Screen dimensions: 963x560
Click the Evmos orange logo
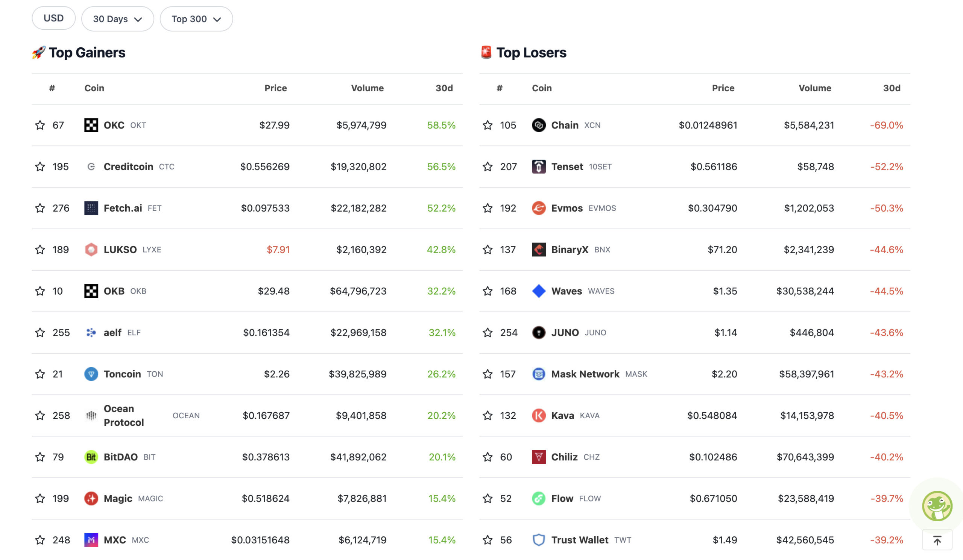point(539,208)
